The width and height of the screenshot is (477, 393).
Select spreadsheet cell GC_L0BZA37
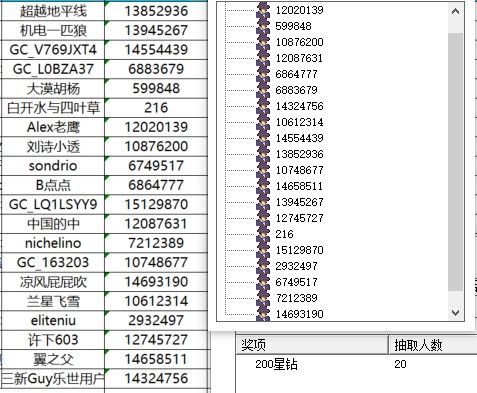click(x=53, y=69)
